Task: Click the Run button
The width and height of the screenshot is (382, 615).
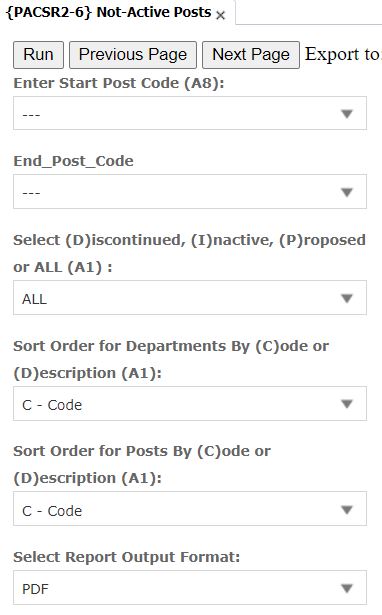Action: (38, 55)
